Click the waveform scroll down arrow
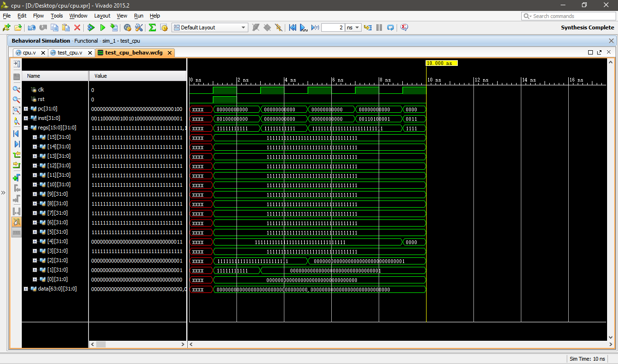Viewport: 618px width, 364px height. 610,337
